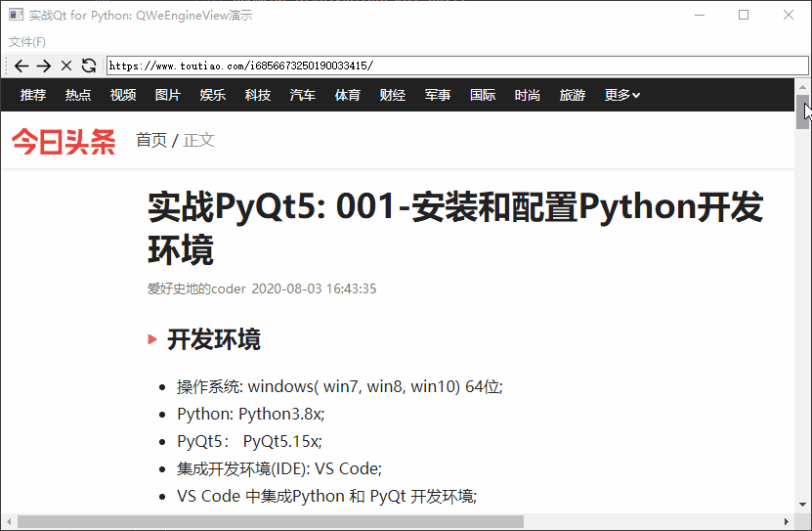Open the 国际 news category
The width and height of the screenshot is (812, 531).
(x=483, y=95)
